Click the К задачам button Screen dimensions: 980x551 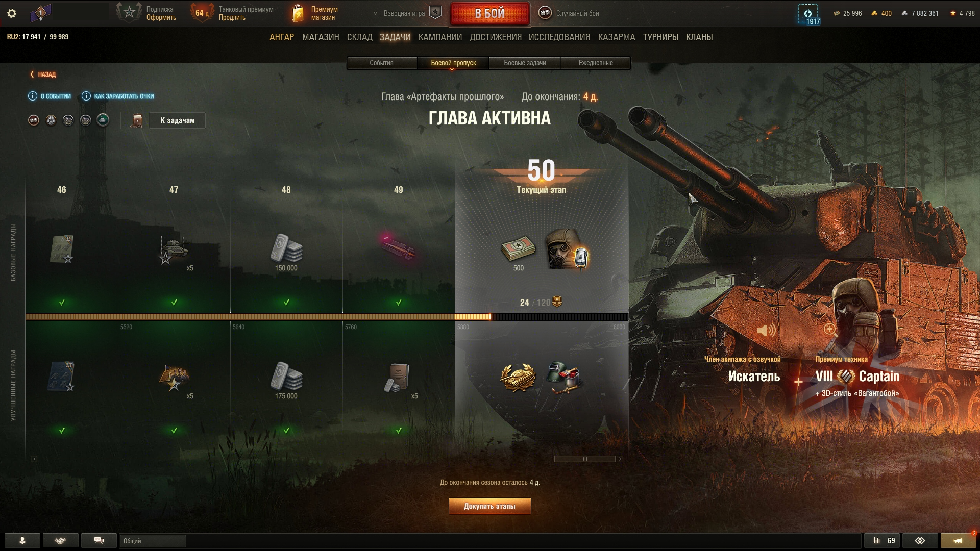click(x=178, y=120)
